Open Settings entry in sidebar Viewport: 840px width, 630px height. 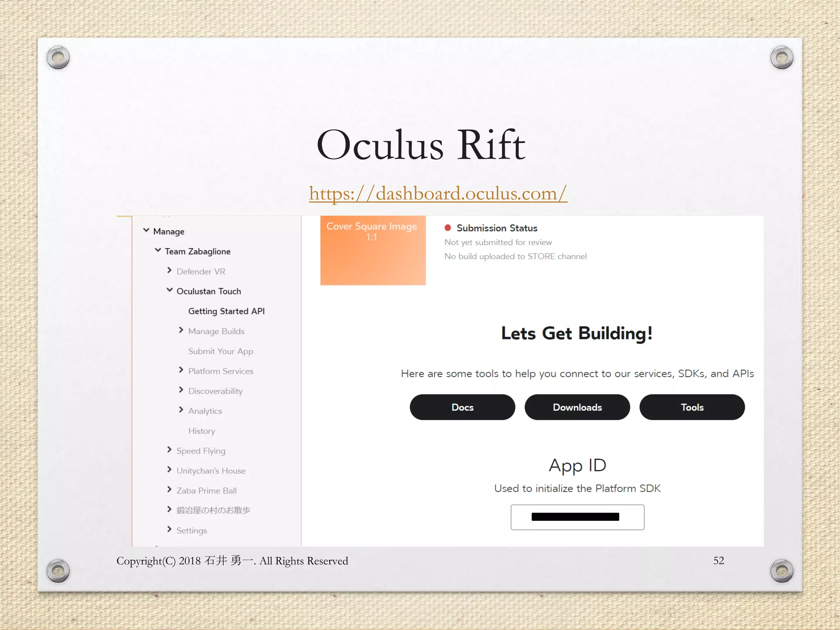(x=191, y=531)
